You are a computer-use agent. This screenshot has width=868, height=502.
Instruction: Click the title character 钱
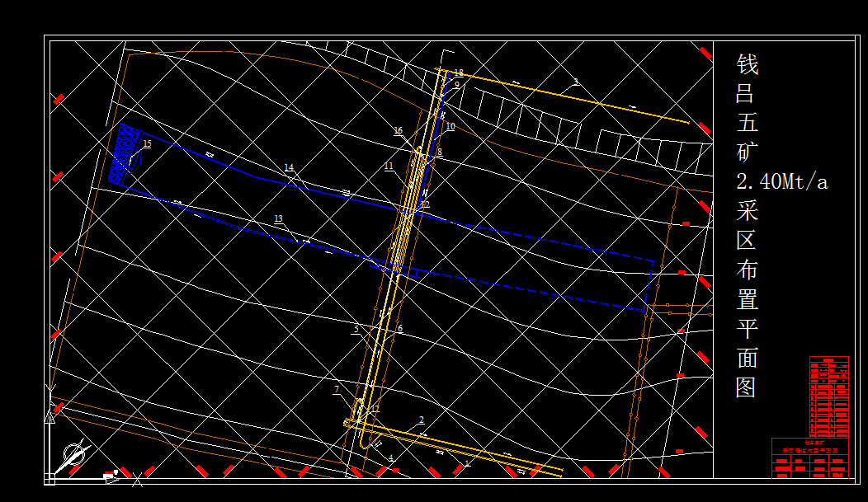coord(747,64)
